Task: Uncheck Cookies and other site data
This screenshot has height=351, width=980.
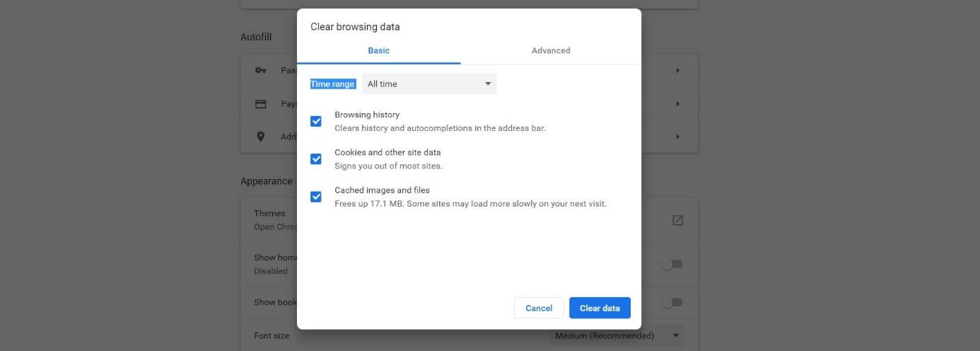Action: tap(316, 159)
